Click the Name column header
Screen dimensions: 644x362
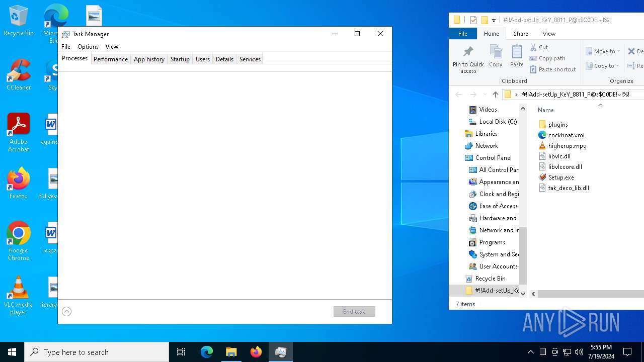pos(546,110)
